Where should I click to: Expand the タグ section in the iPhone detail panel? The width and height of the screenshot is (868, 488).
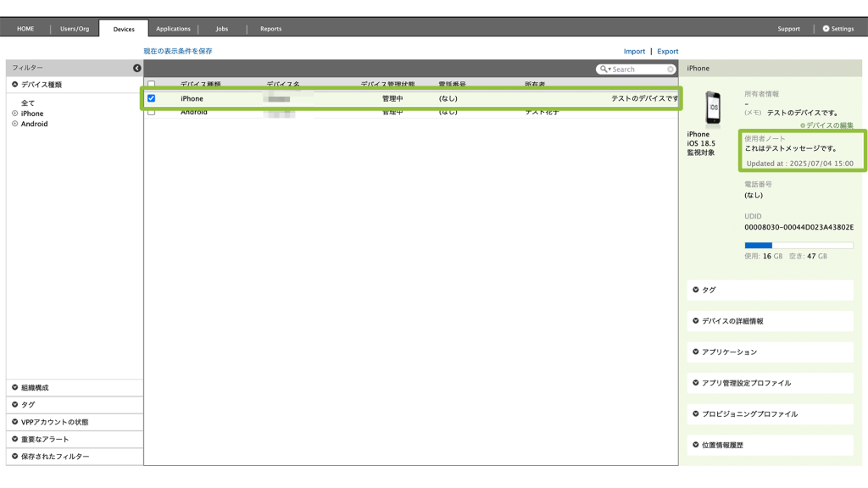(770, 290)
